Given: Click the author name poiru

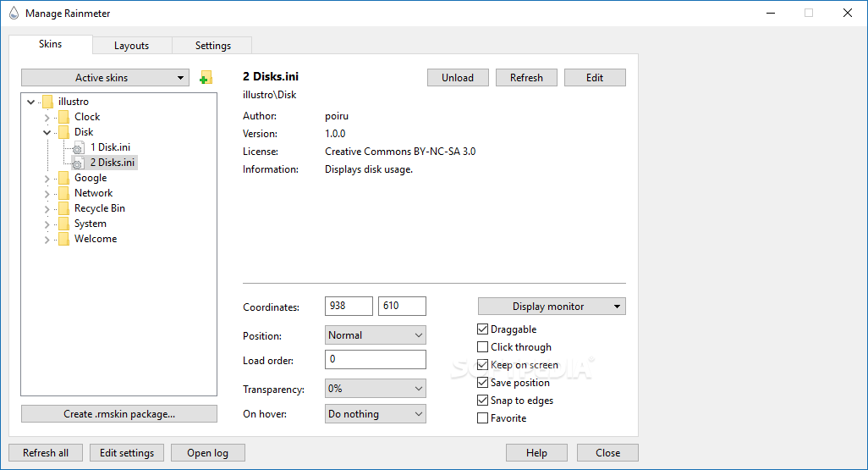Looking at the screenshot, I should (x=337, y=116).
